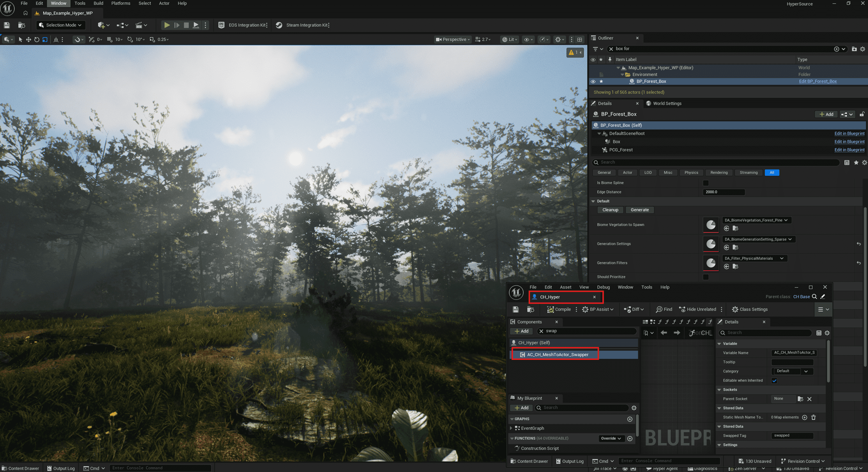Screen dimensions: 868x472
Task: Select the Physics filter tab in Details
Action: [691, 173]
